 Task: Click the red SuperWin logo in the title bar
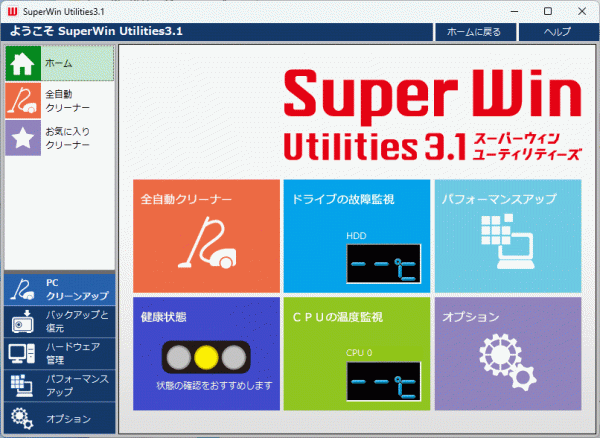[x=12, y=11]
